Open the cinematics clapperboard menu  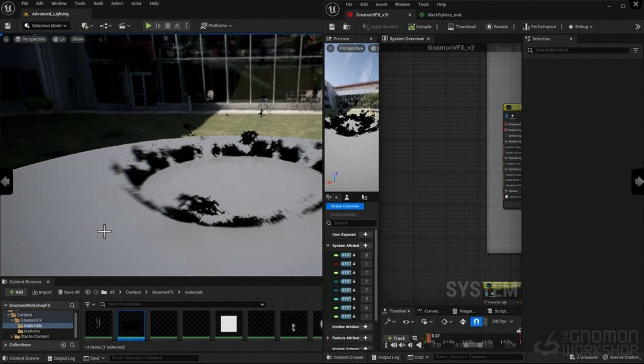click(124, 25)
